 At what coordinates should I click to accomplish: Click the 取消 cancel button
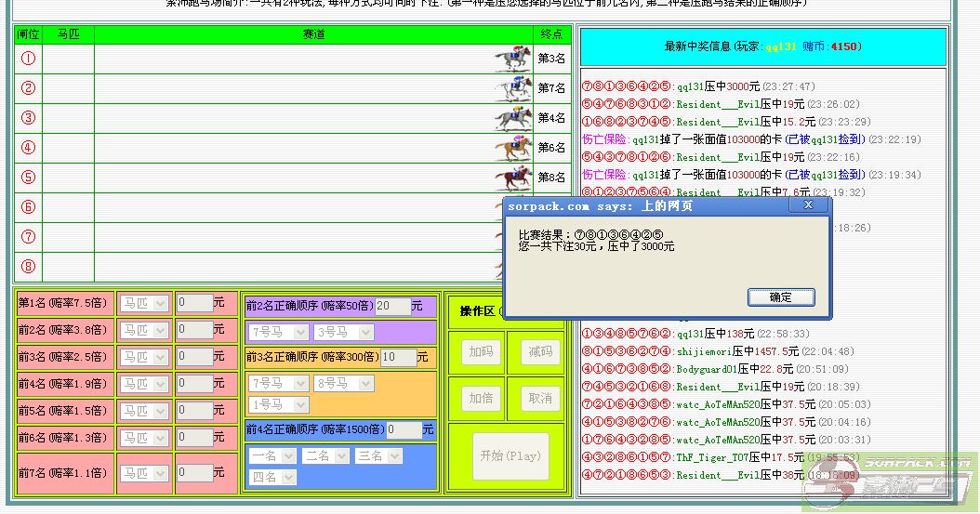[x=539, y=398]
